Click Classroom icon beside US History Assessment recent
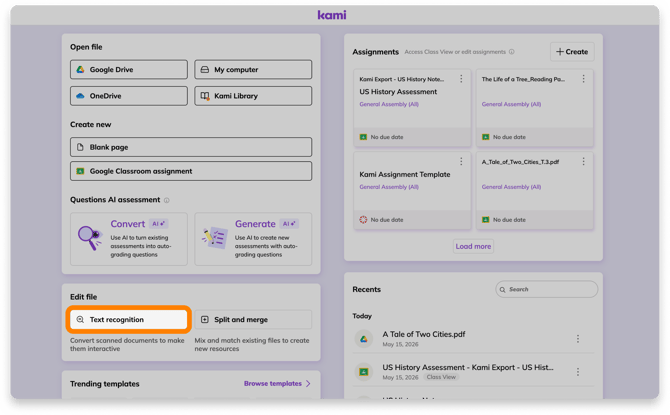Screen dimensions: 670x415 pyautogui.click(x=364, y=372)
